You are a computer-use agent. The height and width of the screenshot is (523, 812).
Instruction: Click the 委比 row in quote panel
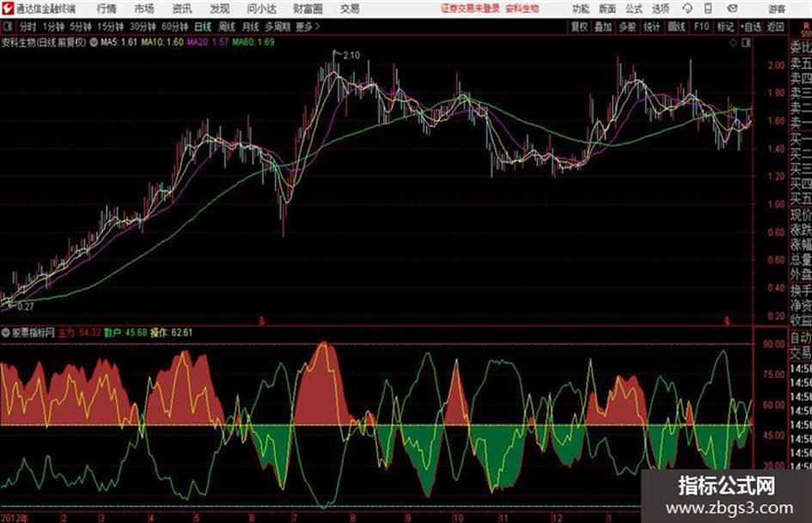pos(801,47)
